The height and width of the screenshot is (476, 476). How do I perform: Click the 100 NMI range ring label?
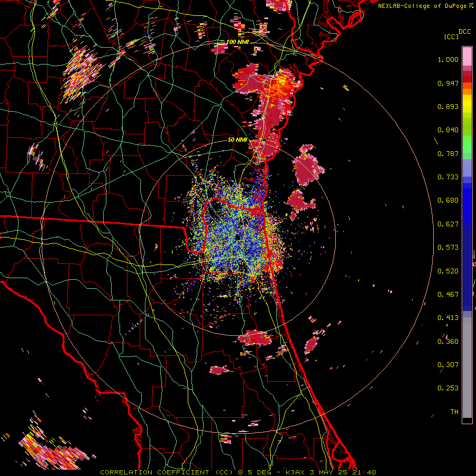(x=237, y=42)
